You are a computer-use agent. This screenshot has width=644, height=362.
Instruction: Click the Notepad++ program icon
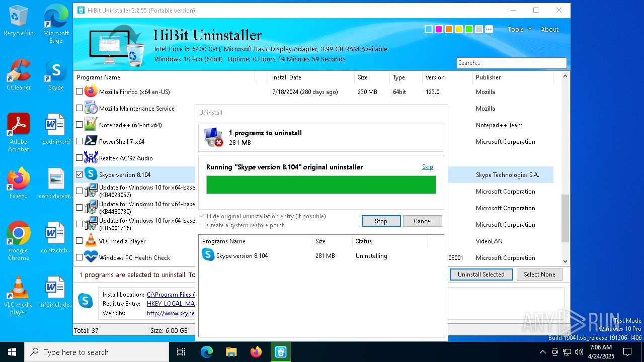(91, 125)
